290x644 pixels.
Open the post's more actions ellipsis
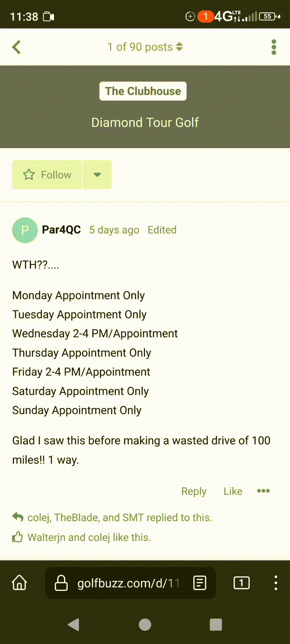(263, 491)
